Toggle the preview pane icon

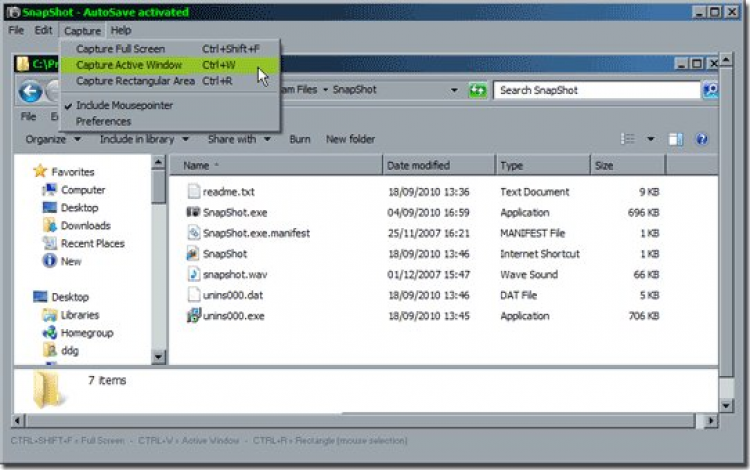click(x=675, y=139)
